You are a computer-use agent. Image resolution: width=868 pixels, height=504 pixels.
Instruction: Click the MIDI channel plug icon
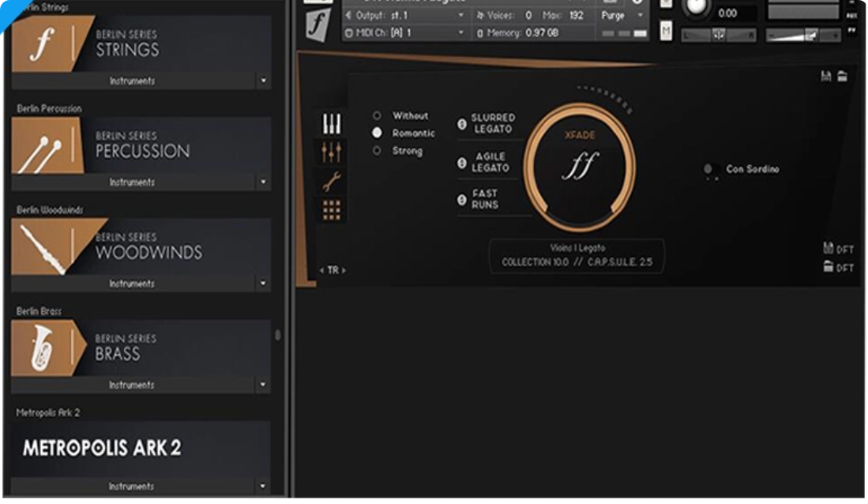click(349, 33)
